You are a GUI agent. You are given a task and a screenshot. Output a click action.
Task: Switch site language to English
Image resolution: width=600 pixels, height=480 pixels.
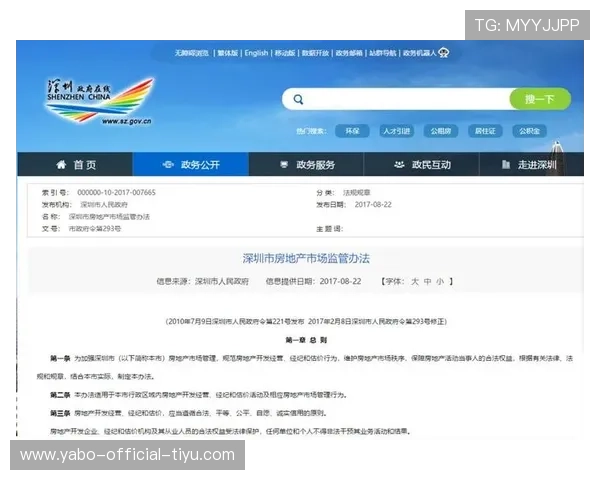[256, 53]
